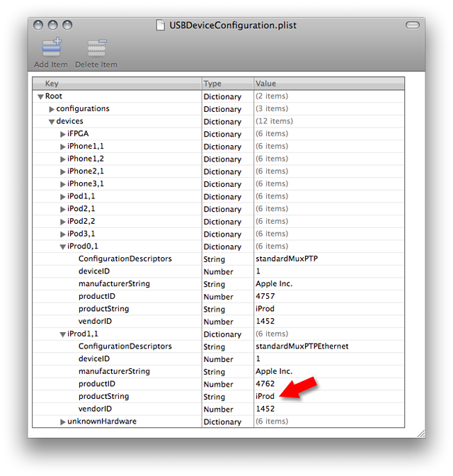Select vendorID value 1452 under iProd0,1
The width and height of the screenshot is (453, 476).
coord(265,321)
